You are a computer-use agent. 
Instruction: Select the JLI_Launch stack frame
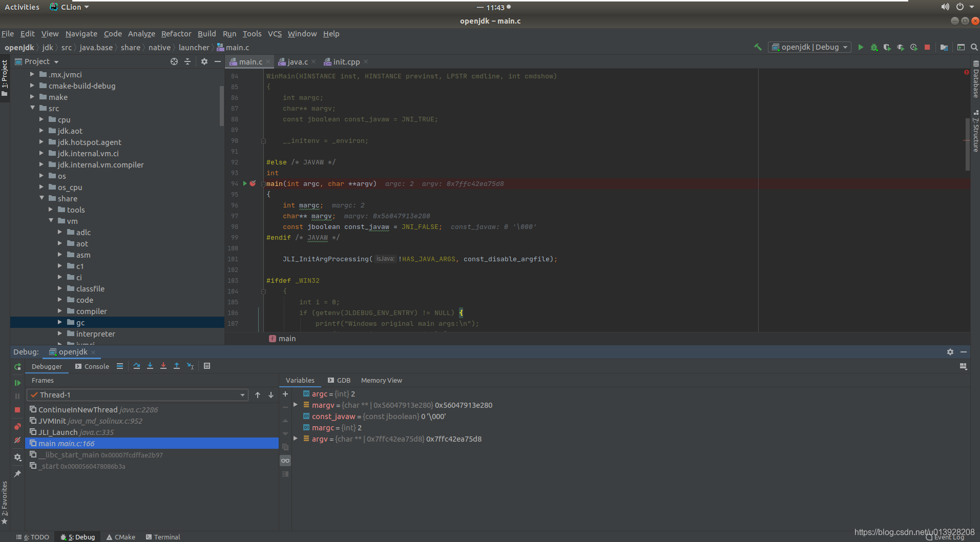(x=152, y=432)
